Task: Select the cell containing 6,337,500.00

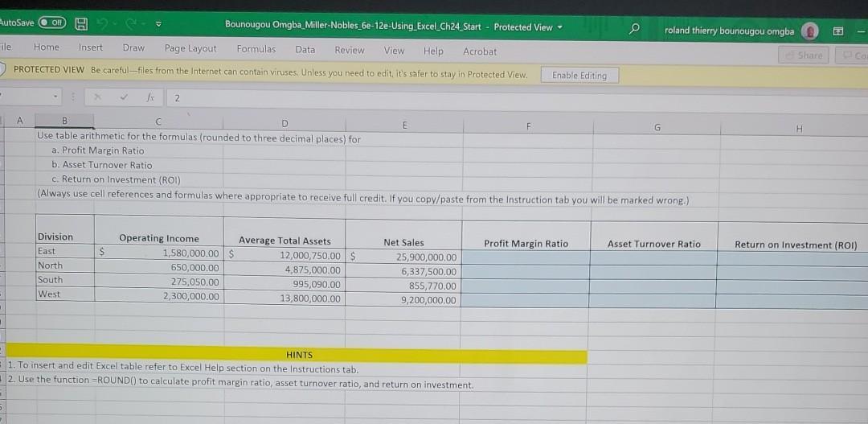Action: point(403,272)
